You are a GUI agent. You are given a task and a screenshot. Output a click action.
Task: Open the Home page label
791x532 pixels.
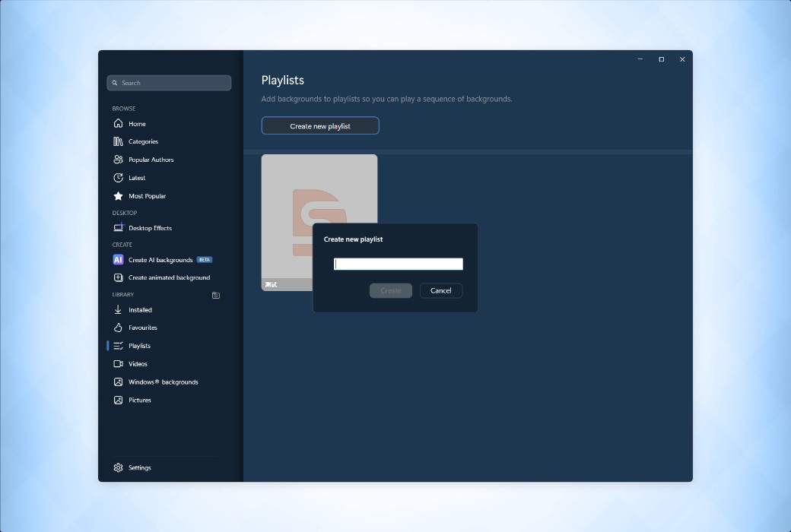[137, 124]
